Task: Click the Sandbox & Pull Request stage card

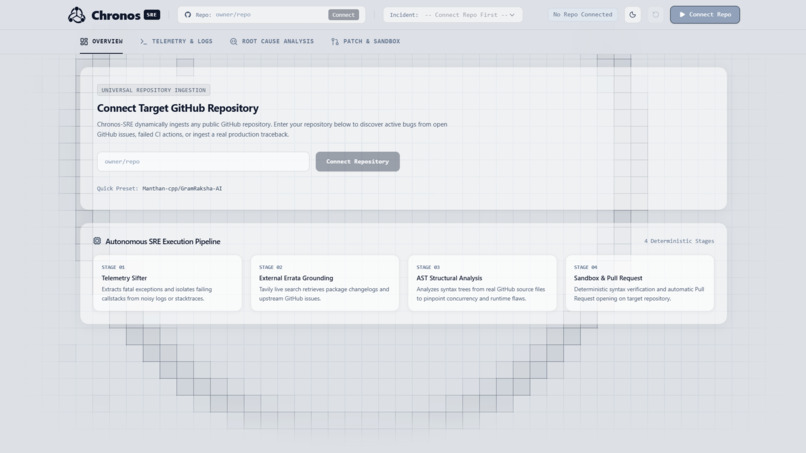Action: [x=640, y=283]
